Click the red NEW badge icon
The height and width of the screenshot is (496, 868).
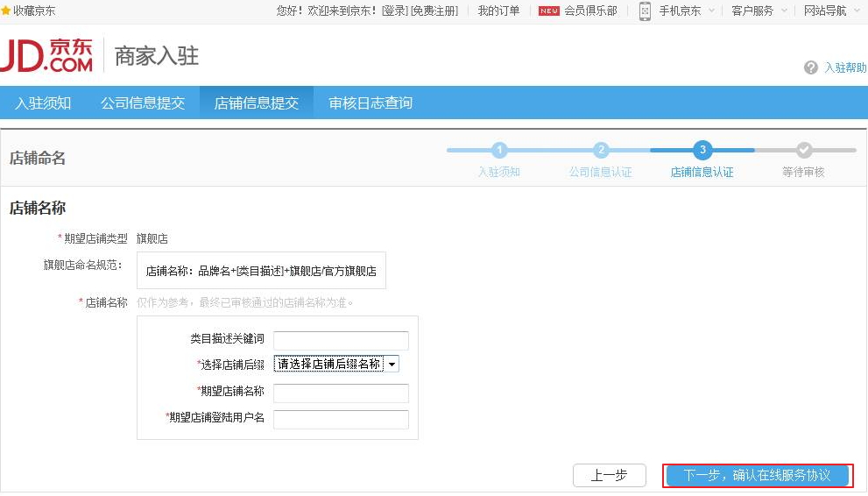[x=548, y=11]
